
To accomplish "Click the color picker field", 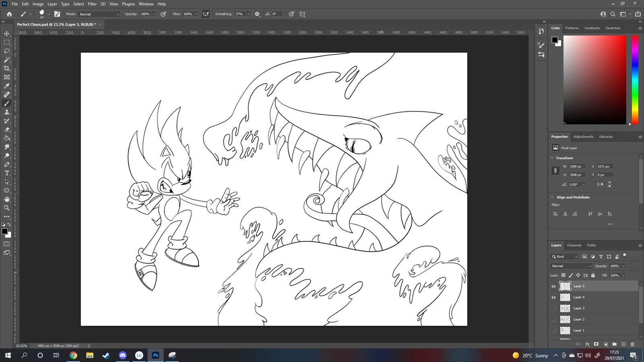I will point(594,80).
